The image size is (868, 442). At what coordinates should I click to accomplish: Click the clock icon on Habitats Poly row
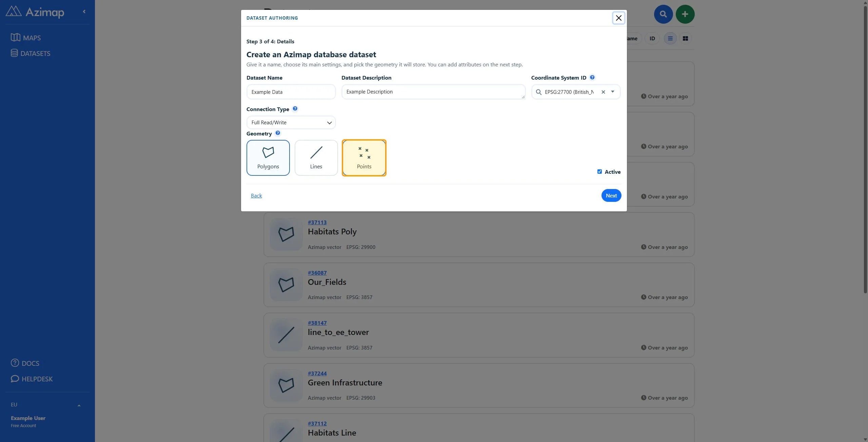pyautogui.click(x=643, y=247)
